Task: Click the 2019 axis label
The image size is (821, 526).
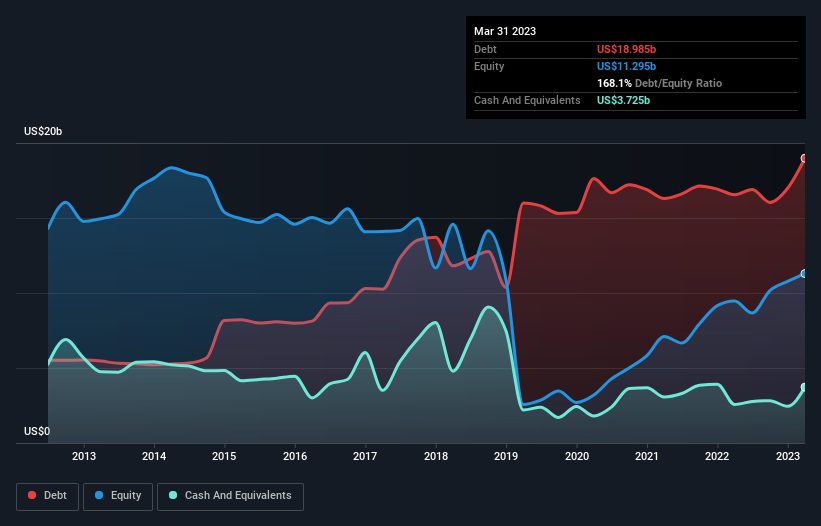Action: coord(506,456)
